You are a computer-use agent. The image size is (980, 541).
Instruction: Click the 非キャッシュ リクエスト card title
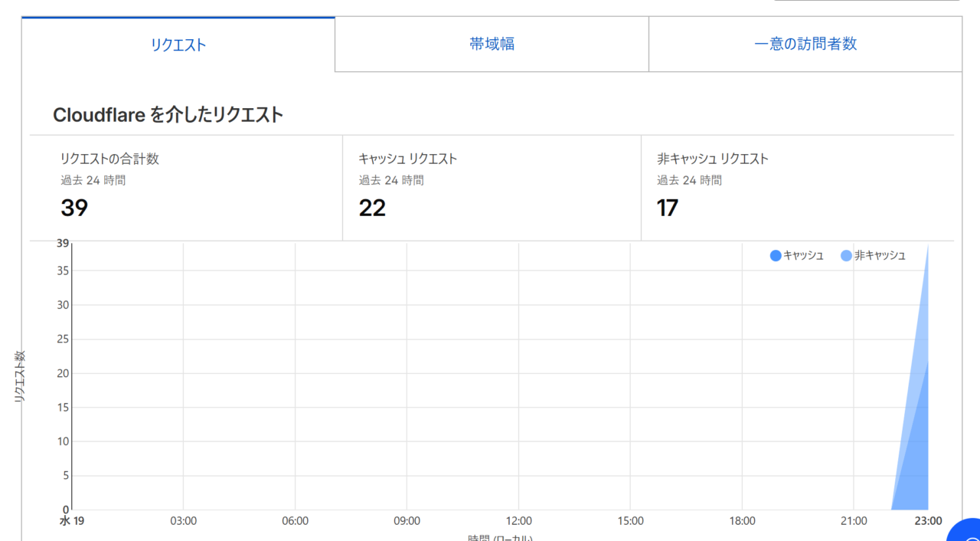point(712,159)
